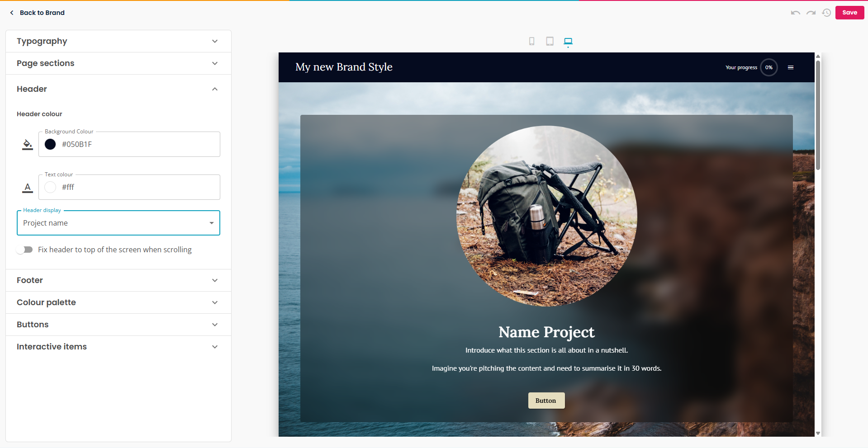Viewport: 868px width, 448px height.
Task: Toggle fix header to top when scrolling
Action: click(x=25, y=250)
